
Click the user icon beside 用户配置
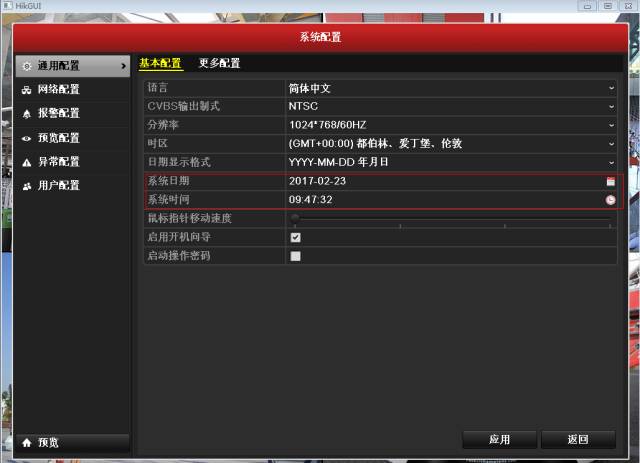[x=26, y=186]
